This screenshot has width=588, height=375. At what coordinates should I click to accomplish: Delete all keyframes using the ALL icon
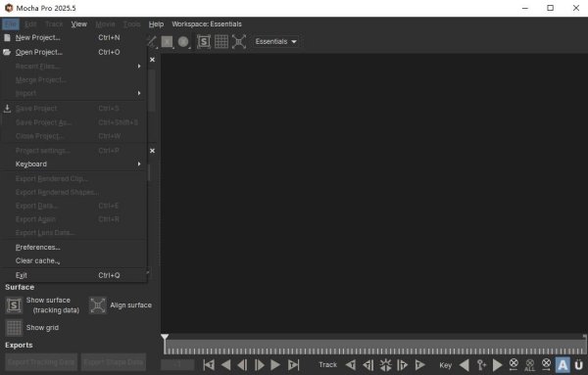tap(530, 365)
